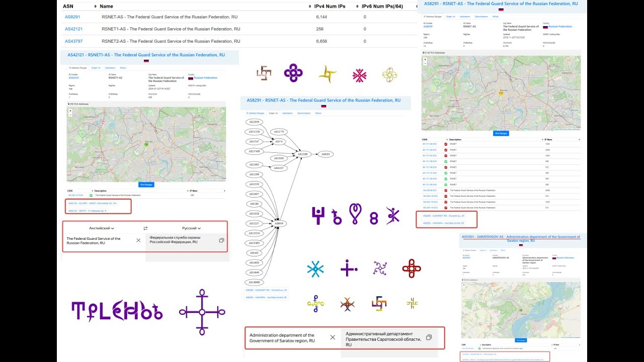Switch to Graph v4 tab in AS42121 panel
644x362 pixels.
coord(96,68)
